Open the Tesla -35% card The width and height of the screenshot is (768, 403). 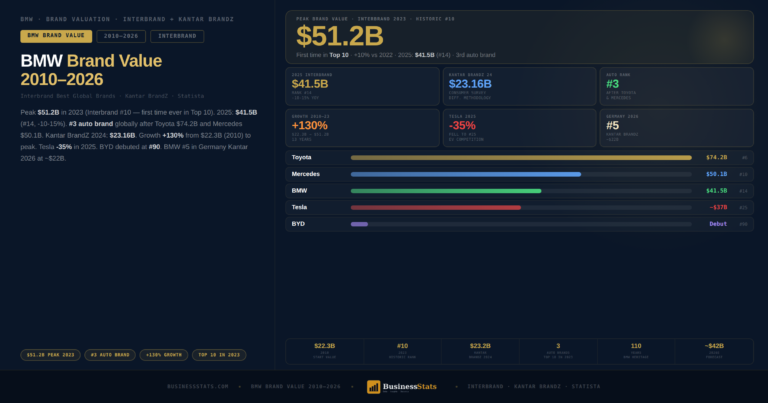click(x=520, y=128)
